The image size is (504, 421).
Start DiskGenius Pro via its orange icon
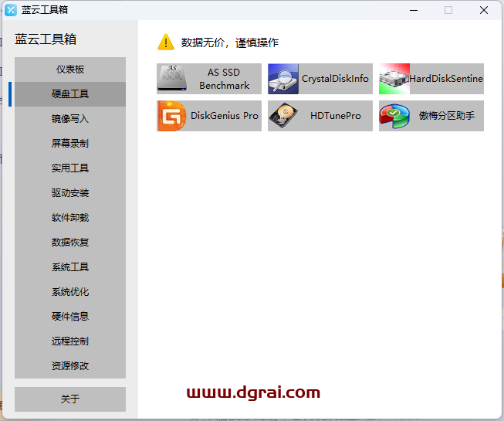click(172, 116)
